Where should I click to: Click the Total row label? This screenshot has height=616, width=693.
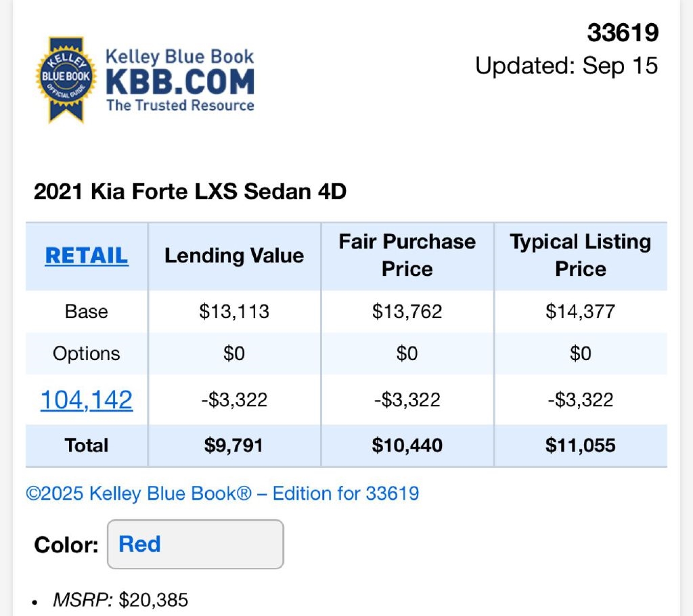coord(87,445)
